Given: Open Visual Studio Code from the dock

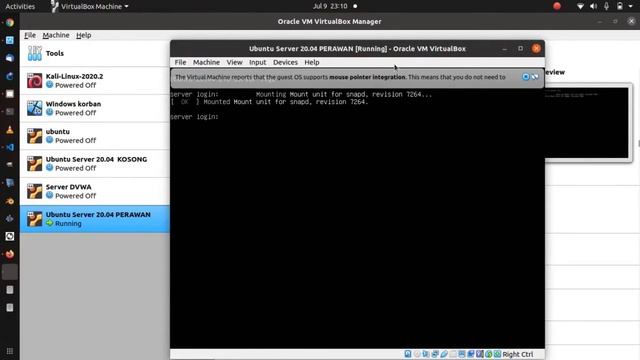Looking at the screenshot, I should tap(10, 147).
